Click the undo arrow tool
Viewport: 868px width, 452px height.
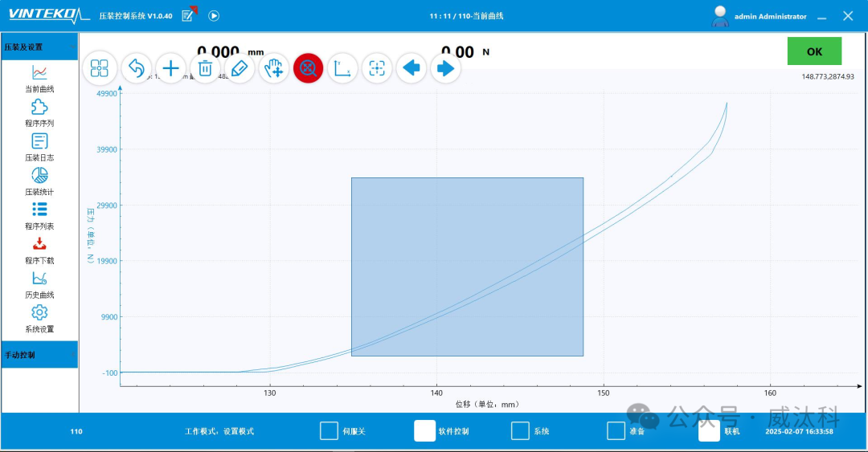(136, 68)
